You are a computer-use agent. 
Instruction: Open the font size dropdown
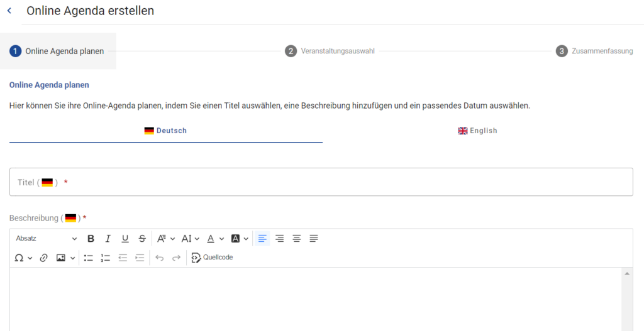(190, 239)
